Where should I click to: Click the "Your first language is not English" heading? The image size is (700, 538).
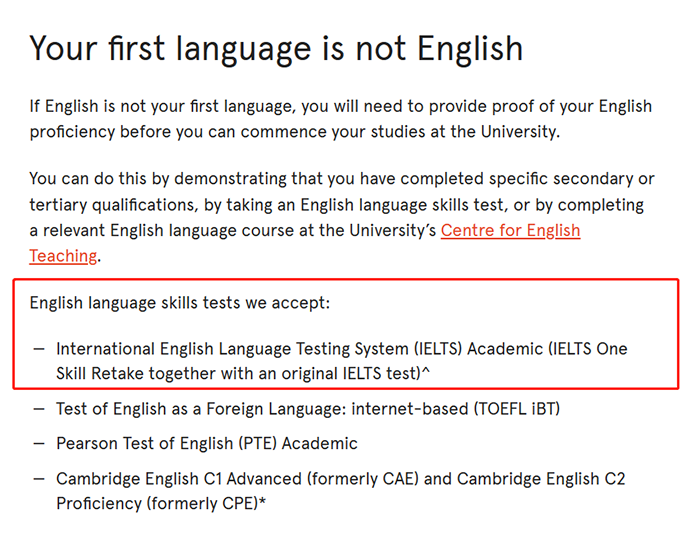(276, 48)
